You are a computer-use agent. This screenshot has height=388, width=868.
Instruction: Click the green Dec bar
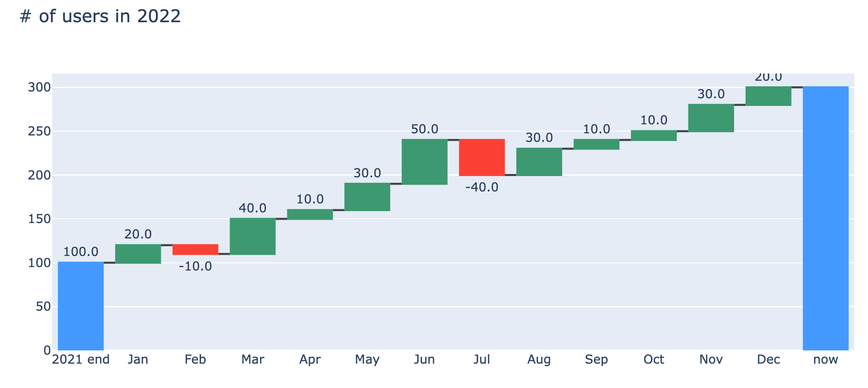768,96
